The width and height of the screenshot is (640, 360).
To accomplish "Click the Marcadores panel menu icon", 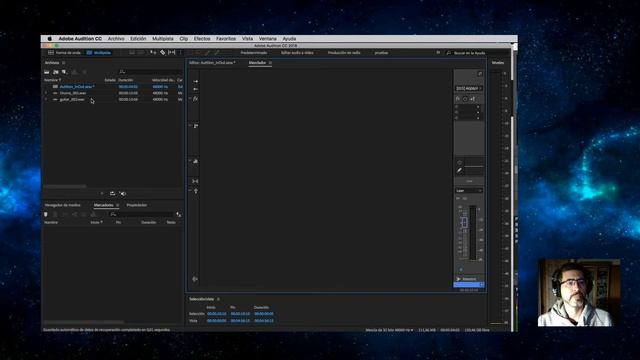I will click(118, 205).
